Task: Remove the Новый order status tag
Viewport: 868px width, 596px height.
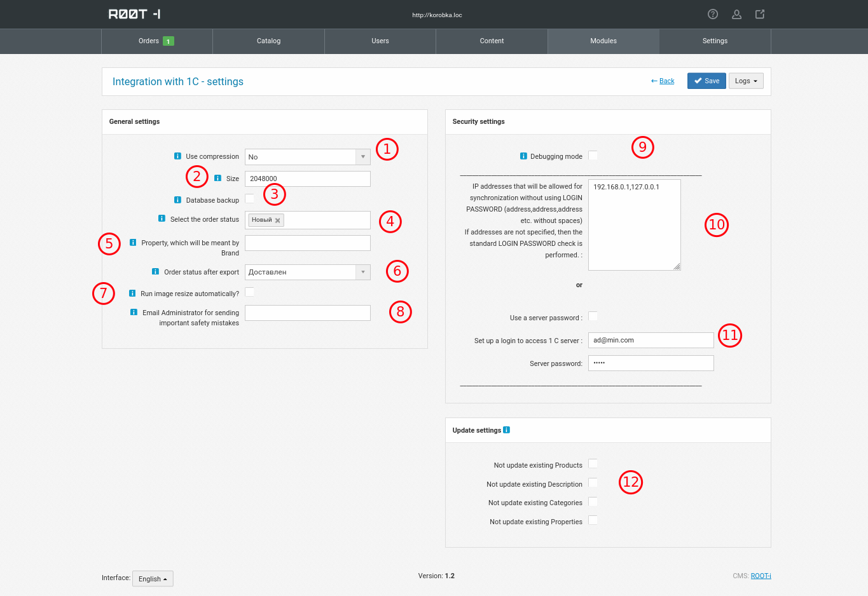Action: coord(277,220)
